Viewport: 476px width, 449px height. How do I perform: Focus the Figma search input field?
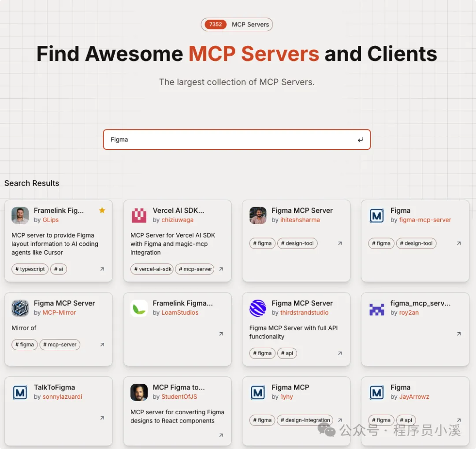(x=237, y=140)
